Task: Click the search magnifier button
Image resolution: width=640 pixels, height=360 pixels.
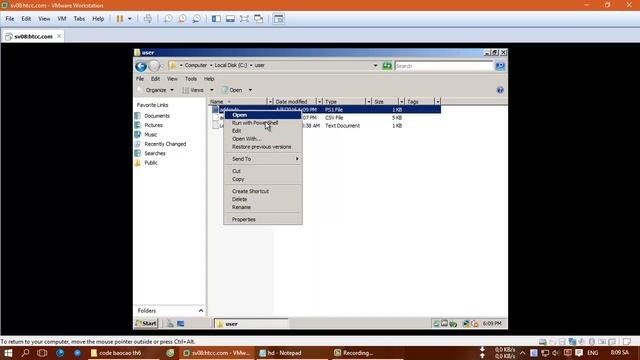Action: [x=500, y=66]
